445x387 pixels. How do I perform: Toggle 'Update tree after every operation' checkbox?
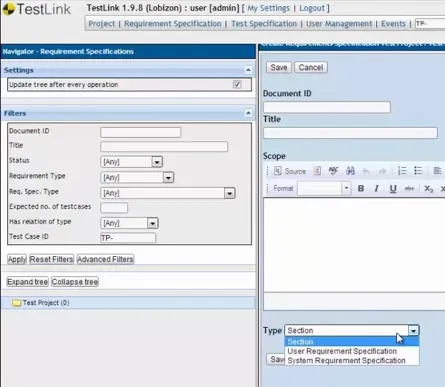tap(237, 84)
